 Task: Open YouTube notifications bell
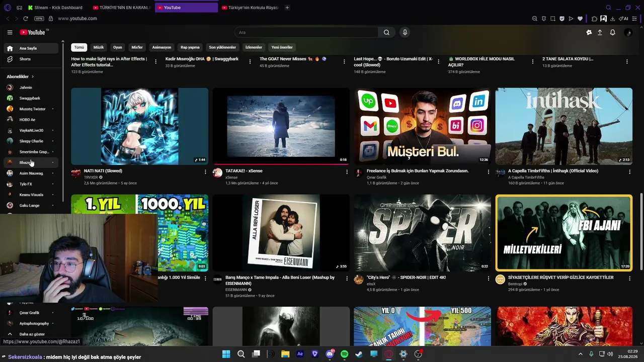click(x=612, y=32)
